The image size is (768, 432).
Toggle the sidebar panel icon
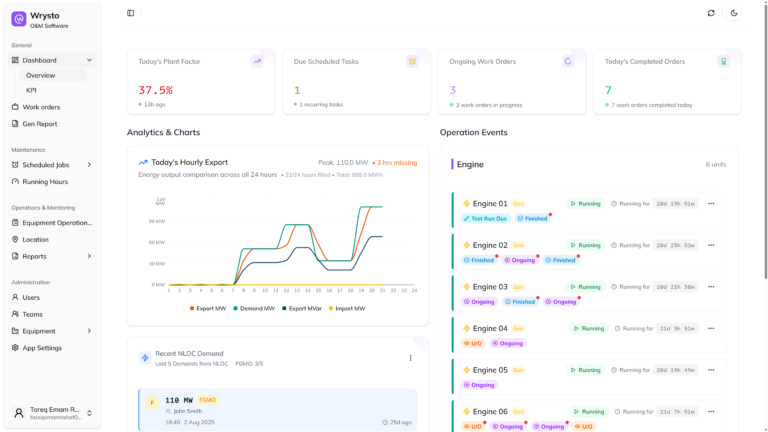[130, 13]
